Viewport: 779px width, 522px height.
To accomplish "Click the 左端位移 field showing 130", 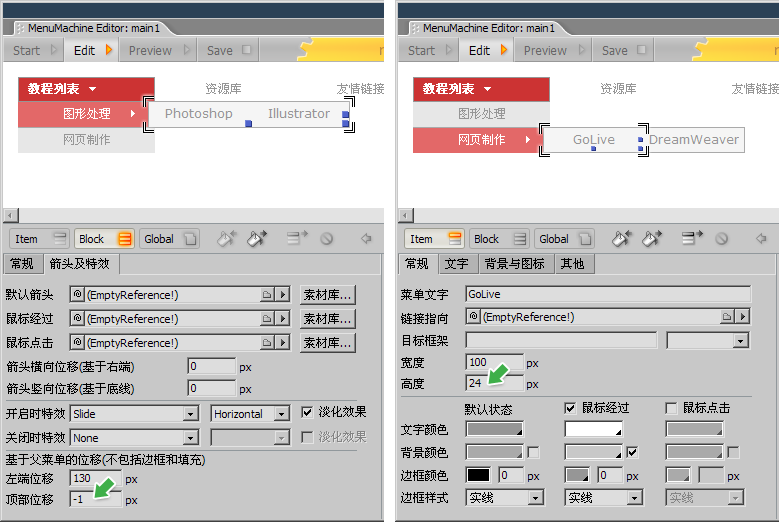I will 96,478.
